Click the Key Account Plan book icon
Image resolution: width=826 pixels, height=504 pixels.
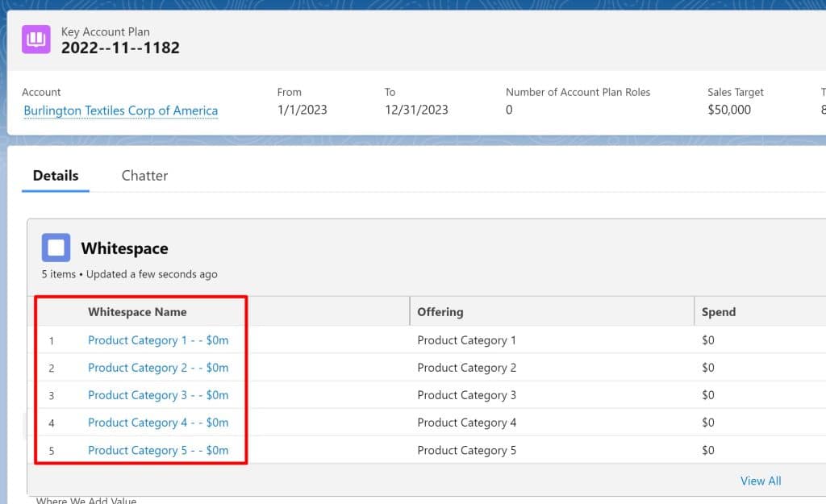point(36,39)
